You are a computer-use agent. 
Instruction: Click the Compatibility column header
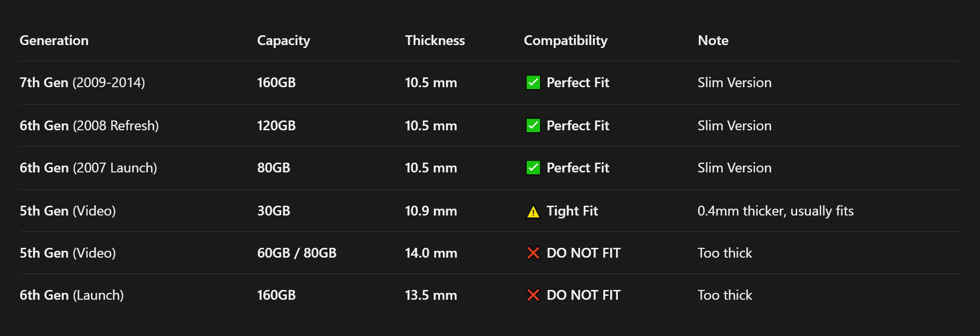pos(565,41)
